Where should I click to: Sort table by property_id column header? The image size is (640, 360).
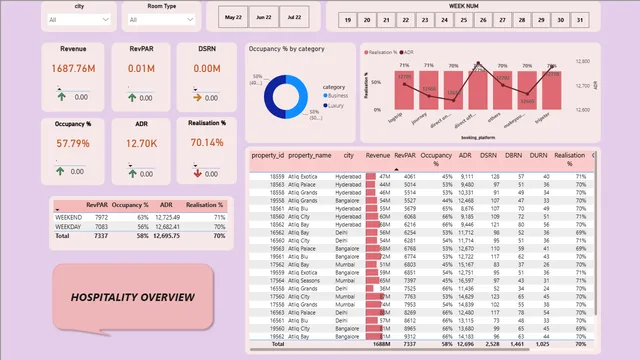click(x=267, y=156)
